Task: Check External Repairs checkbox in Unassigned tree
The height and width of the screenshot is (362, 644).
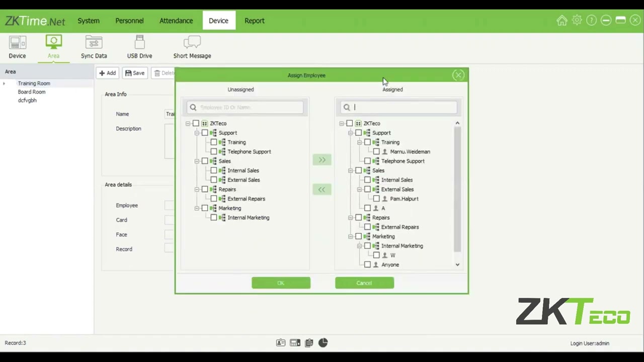Action: 214,199
